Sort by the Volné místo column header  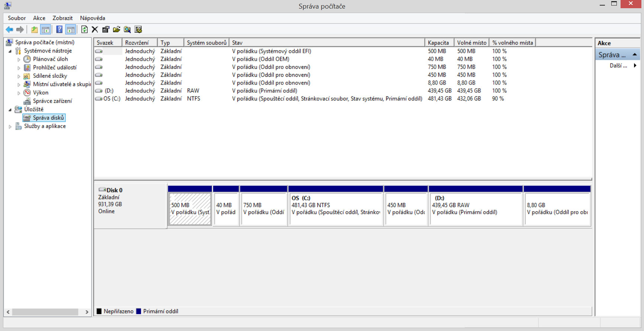coord(472,42)
